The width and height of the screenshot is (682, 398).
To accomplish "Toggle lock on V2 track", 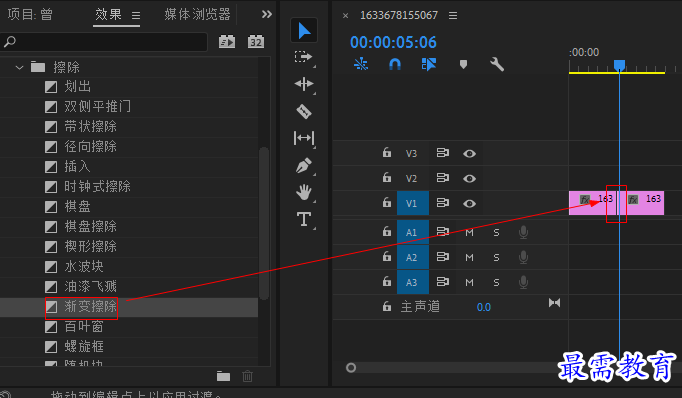I will tap(387, 177).
